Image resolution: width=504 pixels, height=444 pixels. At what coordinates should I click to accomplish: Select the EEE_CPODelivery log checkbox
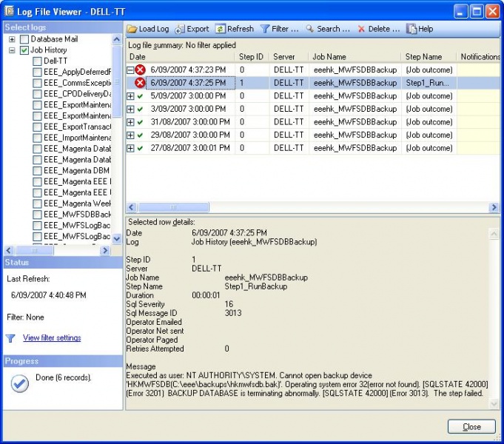(37, 94)
